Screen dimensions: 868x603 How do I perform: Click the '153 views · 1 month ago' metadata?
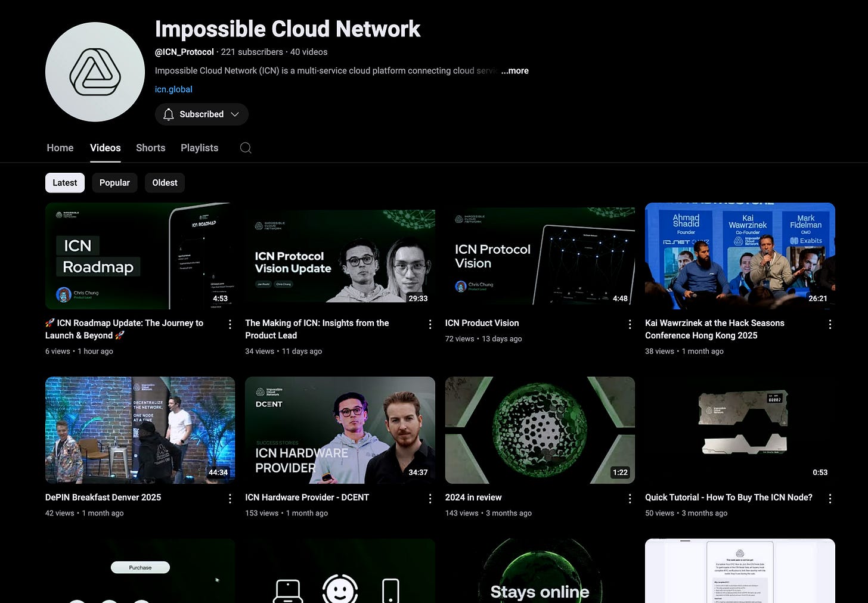pos(287,514)
